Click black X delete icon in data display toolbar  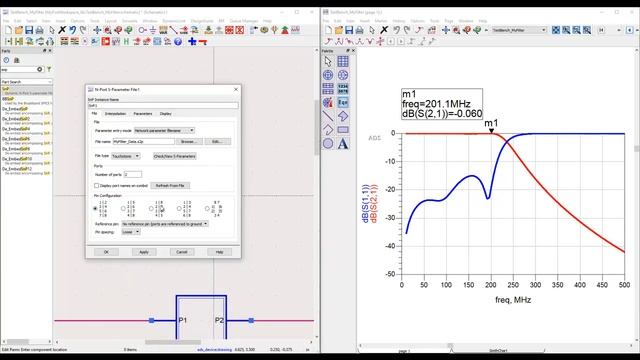pyautogui.click(x=384, y=30)
